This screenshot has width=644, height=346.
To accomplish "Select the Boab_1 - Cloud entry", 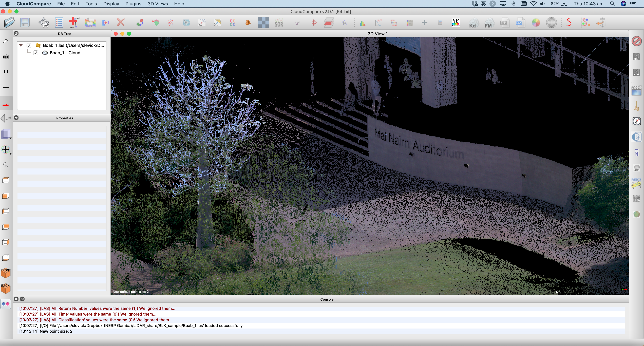I will click(65, 53).
